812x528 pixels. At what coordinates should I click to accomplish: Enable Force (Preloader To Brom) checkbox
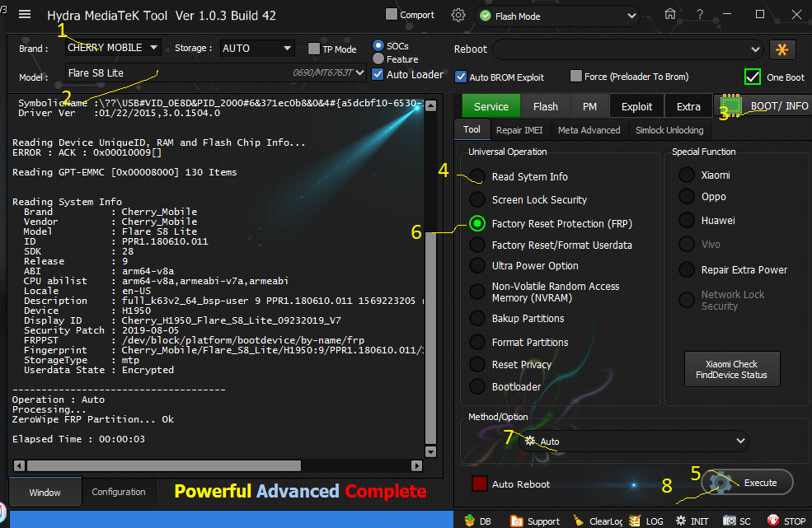point(576,76)
